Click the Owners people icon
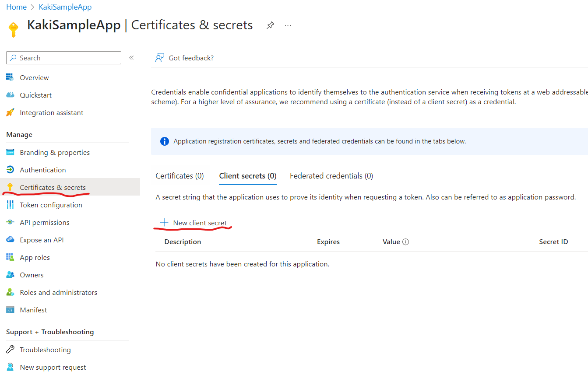The image size is (588, 378). pos(10,275)
